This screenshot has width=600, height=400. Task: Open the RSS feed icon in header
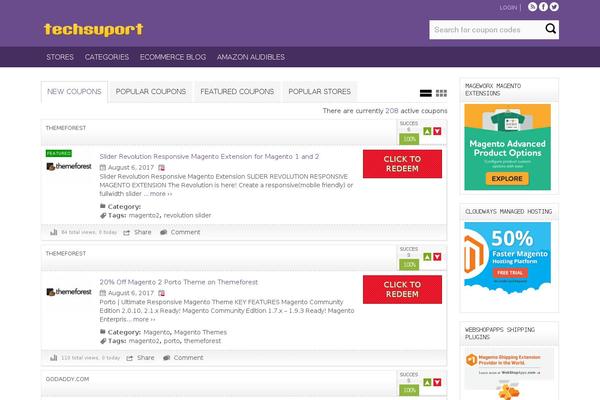[x=532, y=7]
